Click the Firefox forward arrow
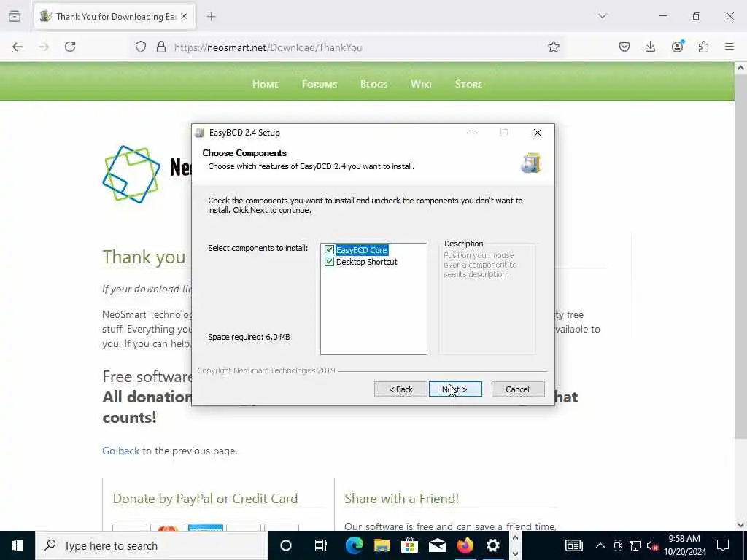This screenshot has height=560, width=747. pos(44,47)
